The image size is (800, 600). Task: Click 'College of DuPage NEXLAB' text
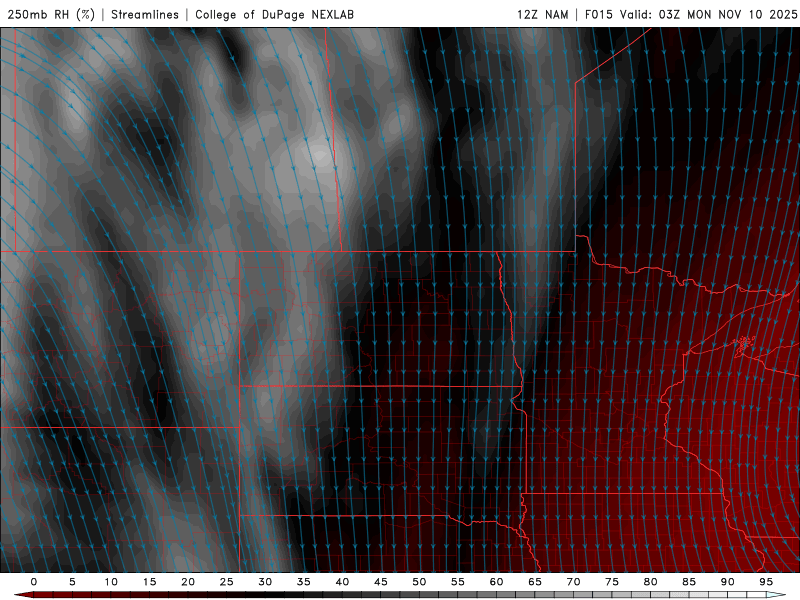274,14
